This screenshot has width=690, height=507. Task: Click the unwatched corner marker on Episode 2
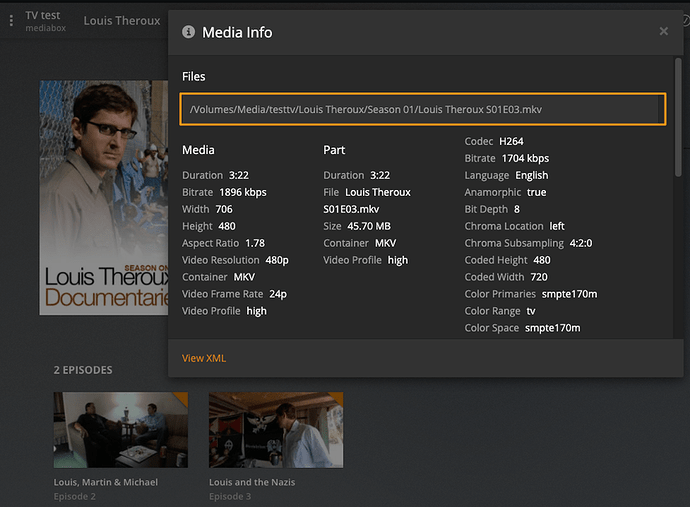click(181, 397)
